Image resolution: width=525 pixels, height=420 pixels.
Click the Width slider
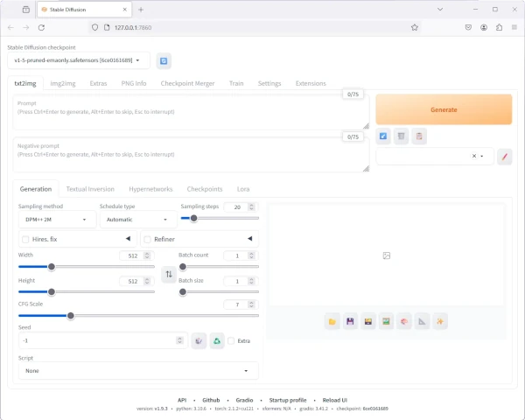click(87, 267)
